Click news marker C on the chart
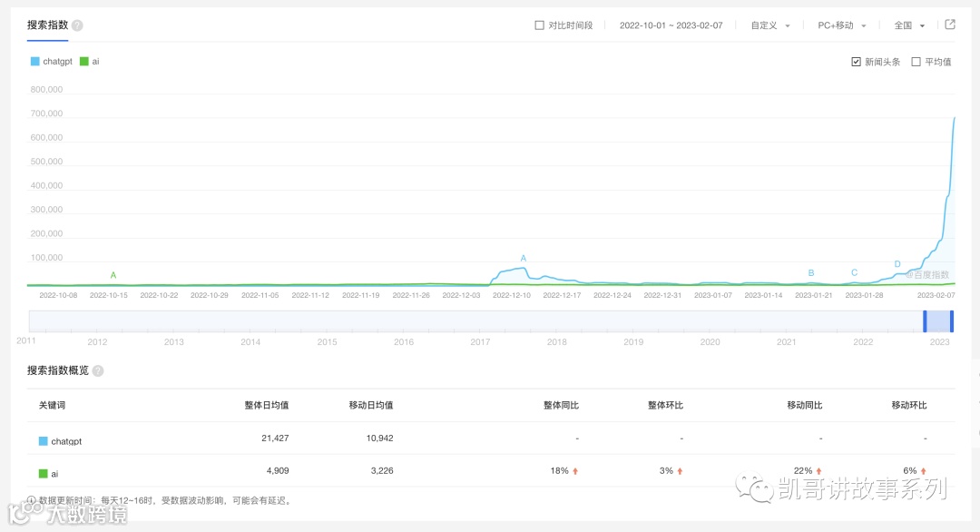Image resolution: width=980 pixels, height=532 pixels. [855, 272]
